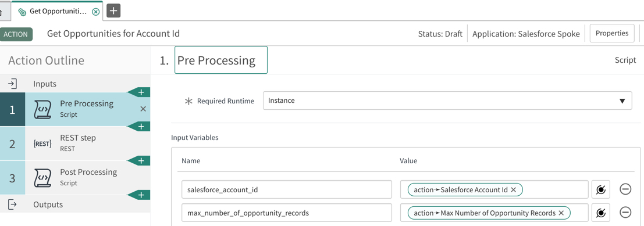Select Inputs in Action Outline

click(x=75, y=84)
